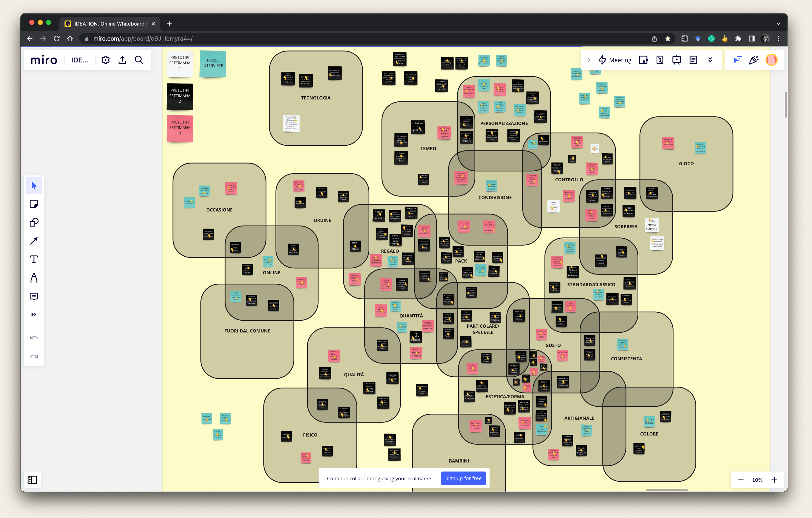Expand the collapsed apps toolbar chevron
Screen dimensions: 812x518
click(x=589, y=60)
